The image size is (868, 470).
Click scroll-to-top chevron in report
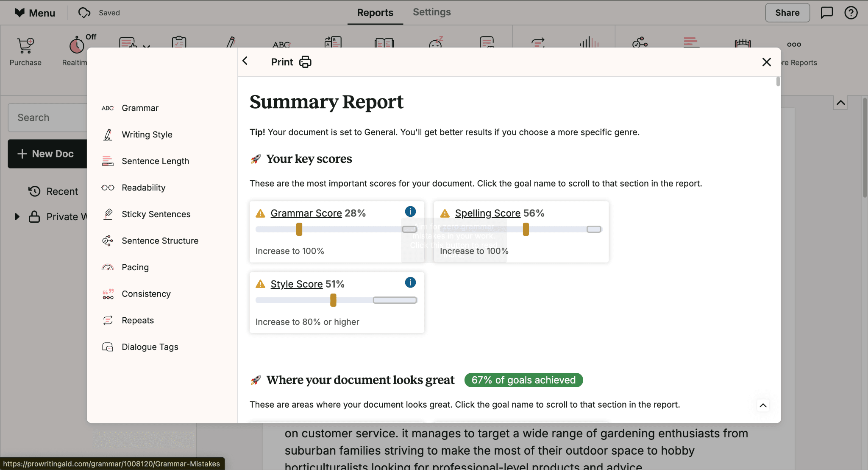click(763, 406)
